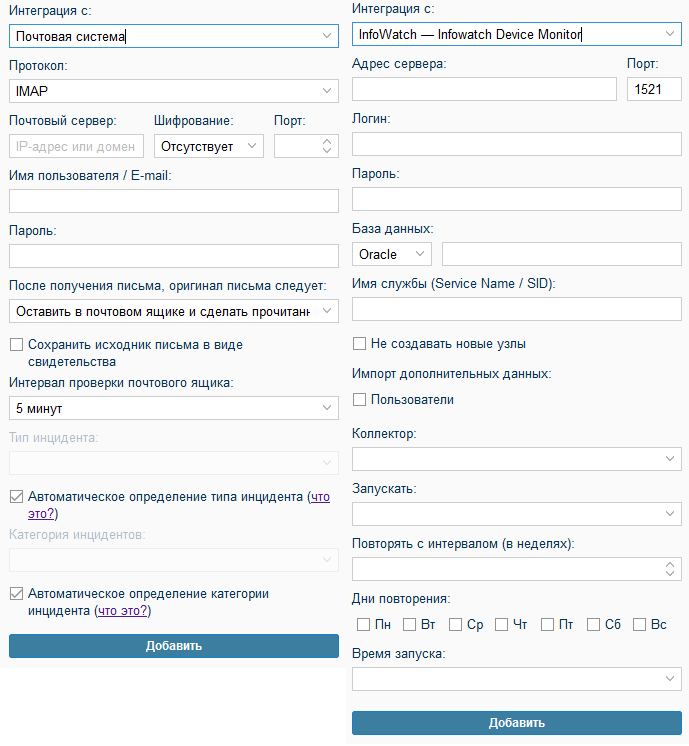Open the 'Время запуска' dropdown
Screen dimensions: 689x746
tap(516, 679)
